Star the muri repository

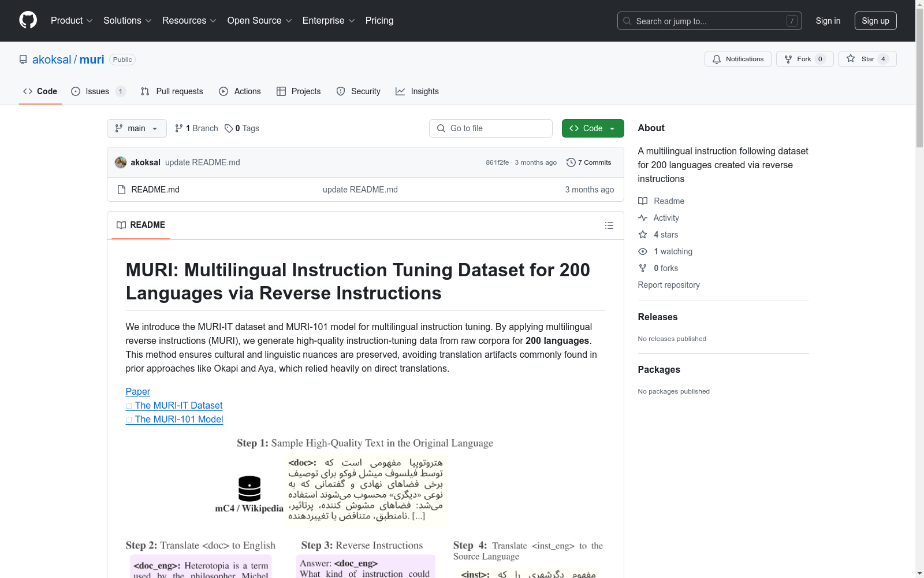[867, 59]
